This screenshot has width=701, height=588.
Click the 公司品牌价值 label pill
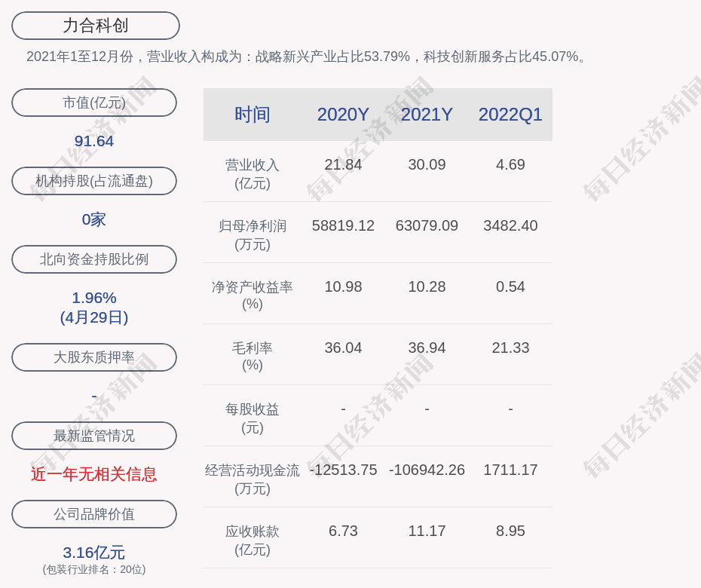click(94, 514)
